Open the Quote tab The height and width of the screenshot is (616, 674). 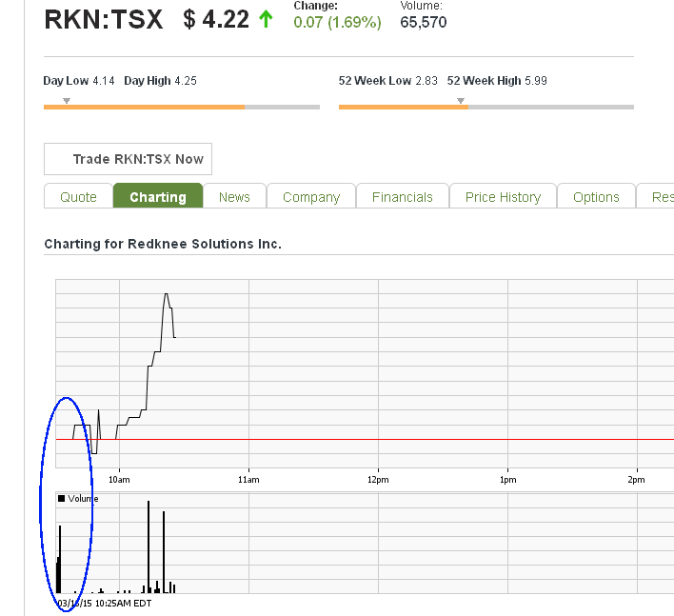[x=78, y=197]
